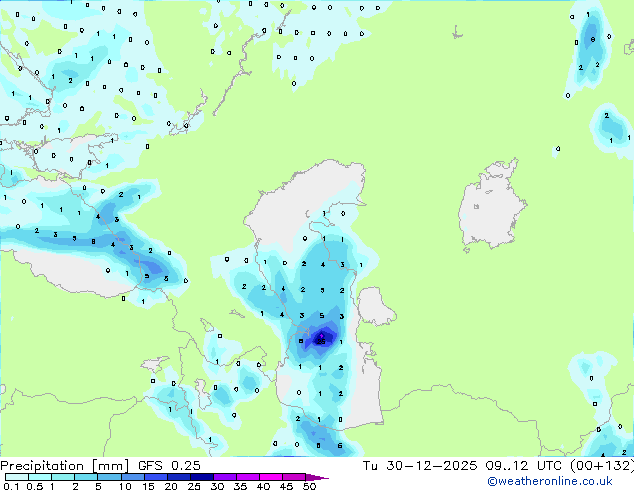This screenshot has height=490, width=634.
Task: Click the 20–25 mm legend color box
Action: (178, 477)
